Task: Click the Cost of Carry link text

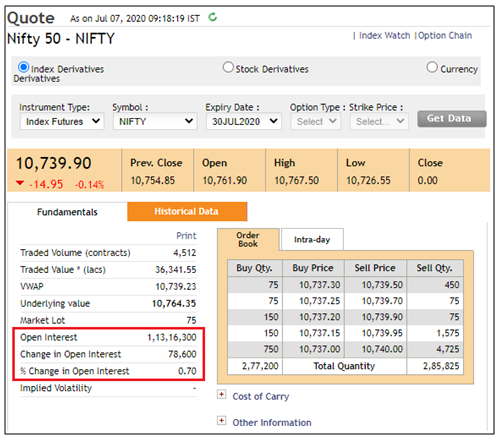Action: pos(261,396)
